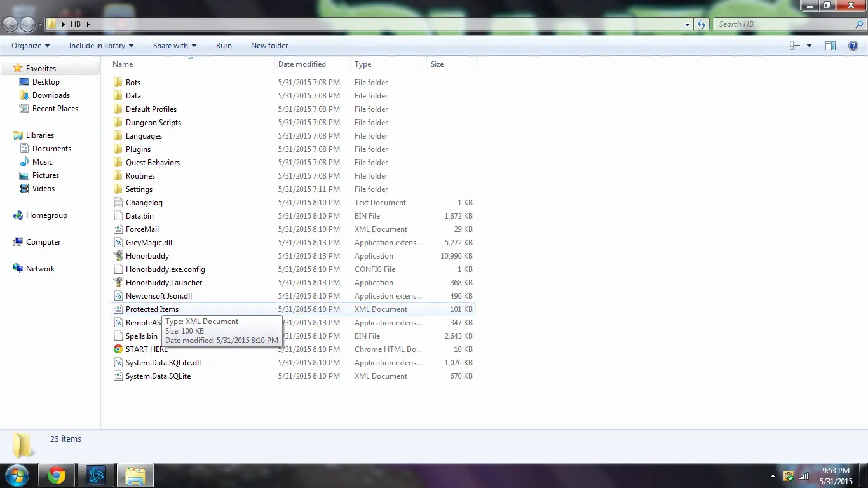Refresh the HB folder view
The height and width of the screenshot is (488, 868).
702,24
